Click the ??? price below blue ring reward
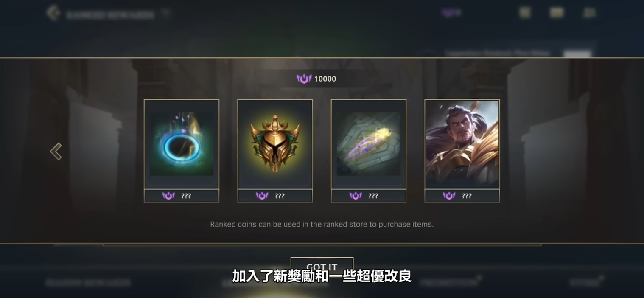This screenshot has width=644, height=298. [186, 196]
